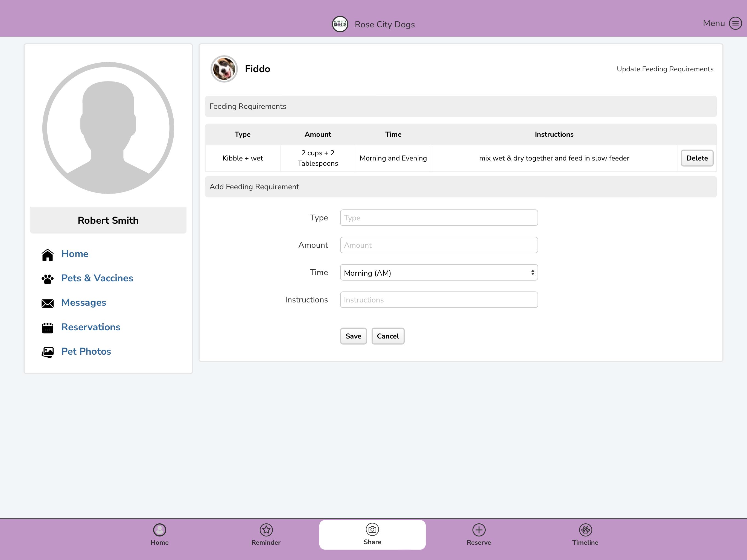The width and height of the screenshot is (747, 560).
Task: Click the Amount column header
Action: click(318, 135)
